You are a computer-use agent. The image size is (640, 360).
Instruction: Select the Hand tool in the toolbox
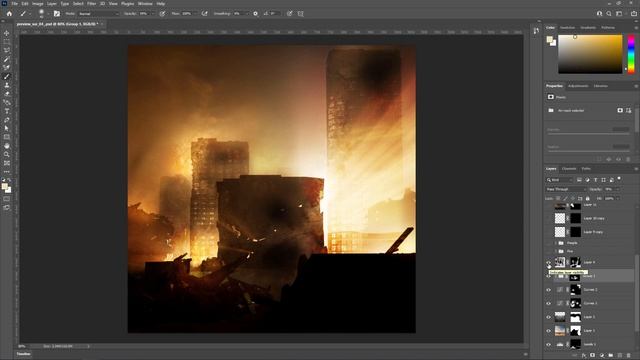click(7, 146)
